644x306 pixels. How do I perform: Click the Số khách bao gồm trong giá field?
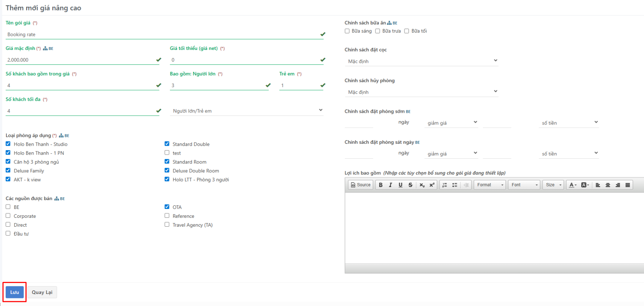pyautogui.click(x=83, y=85)
